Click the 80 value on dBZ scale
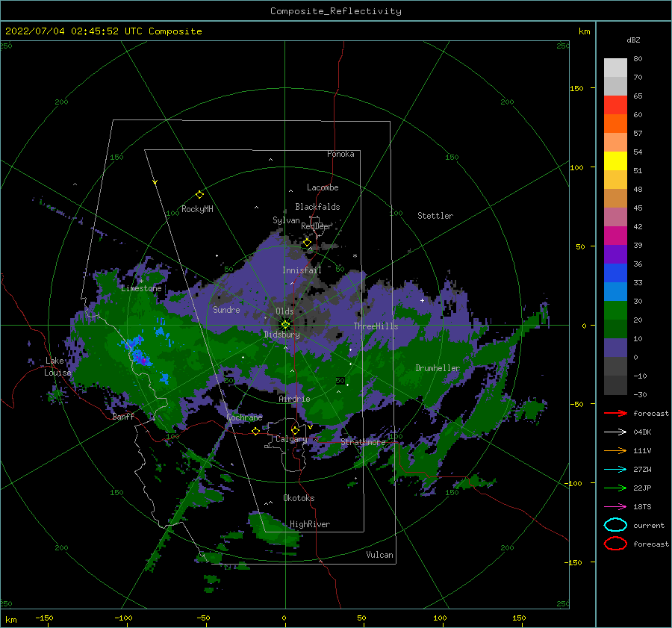 tap(638, 58)
